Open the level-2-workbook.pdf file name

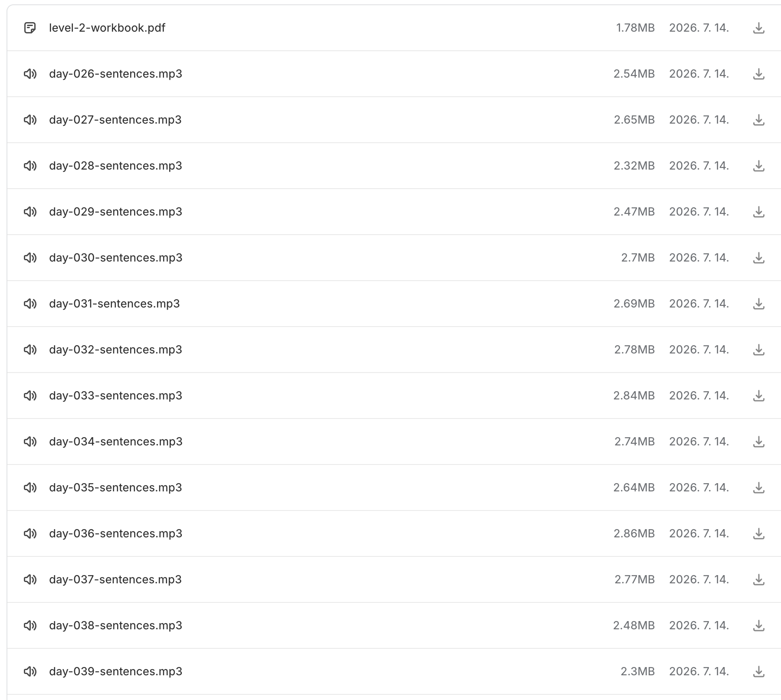pos(107,28)
